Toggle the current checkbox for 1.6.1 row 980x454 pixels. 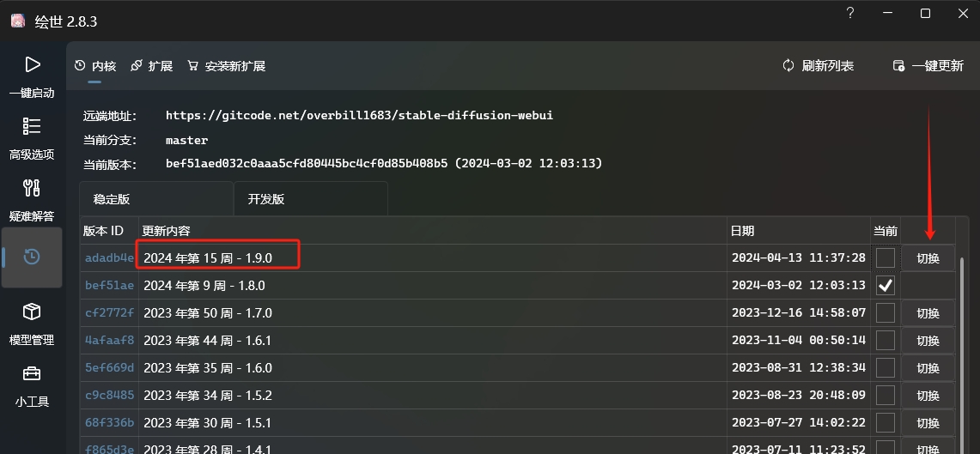pyautogui.click(x=885, y=341)
